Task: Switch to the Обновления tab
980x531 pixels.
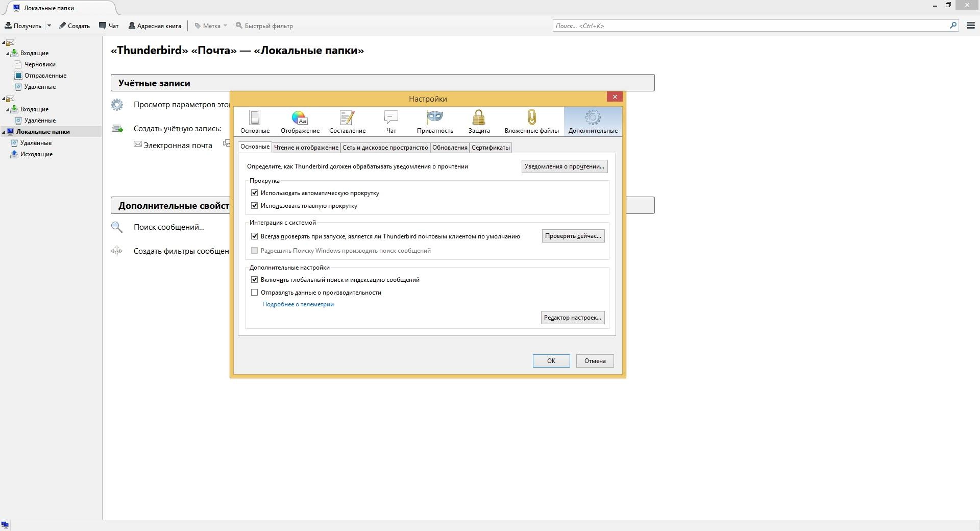Action: point(450,148)
